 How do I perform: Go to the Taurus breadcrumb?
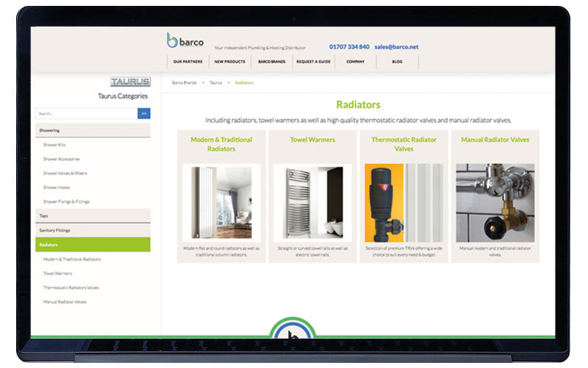point(215,82)
